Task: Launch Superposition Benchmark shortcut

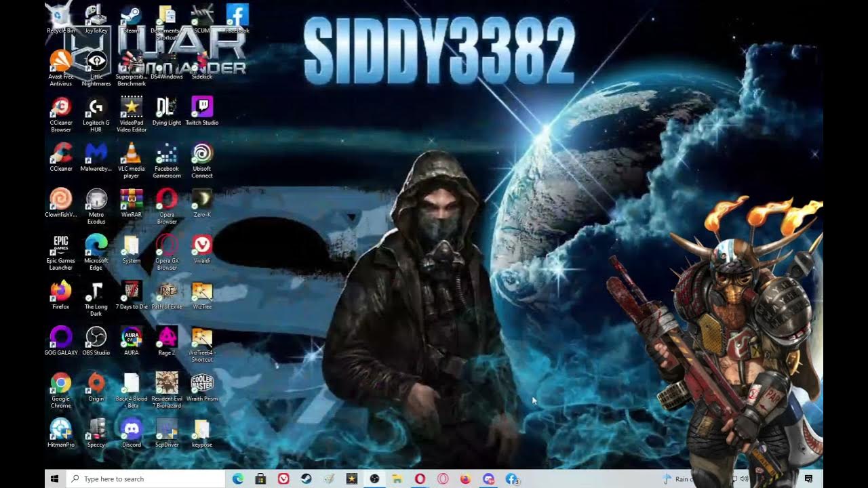Action: pos(132,68)
